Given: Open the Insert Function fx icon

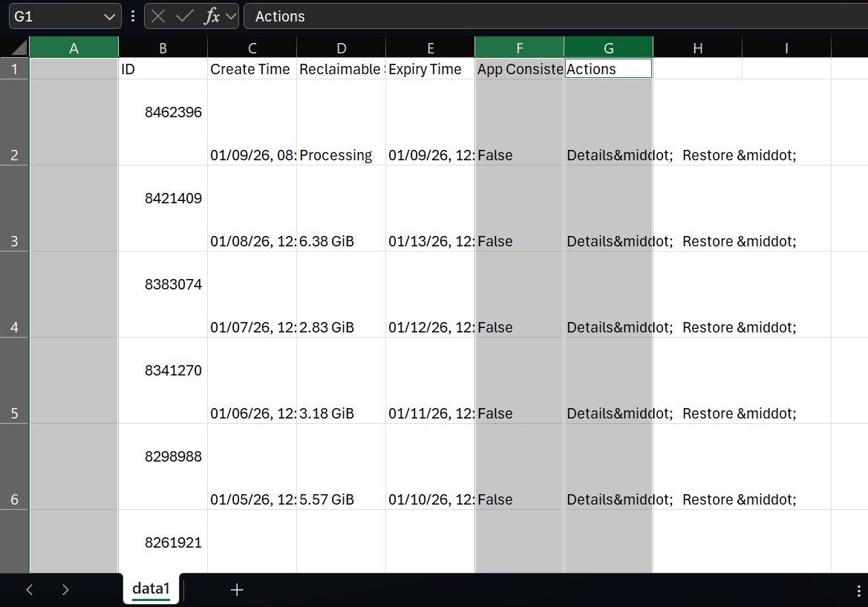Looking at the screenshot, I should coord(212,16).
